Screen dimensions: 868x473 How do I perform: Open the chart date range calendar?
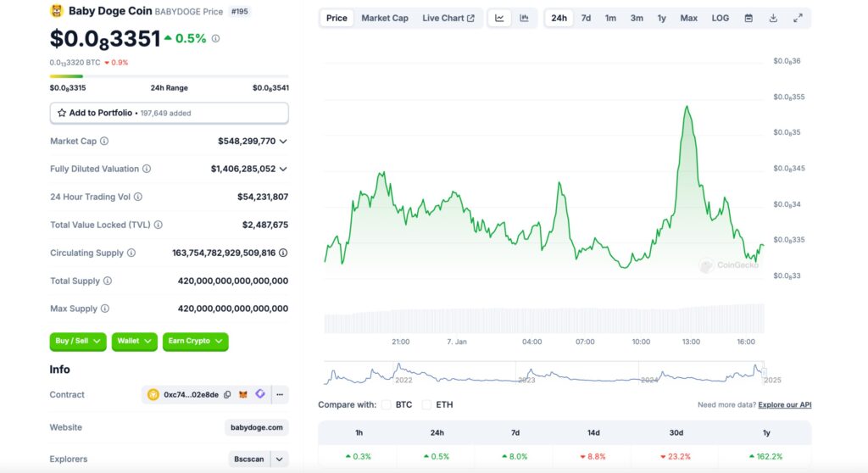tap(748, 19)
